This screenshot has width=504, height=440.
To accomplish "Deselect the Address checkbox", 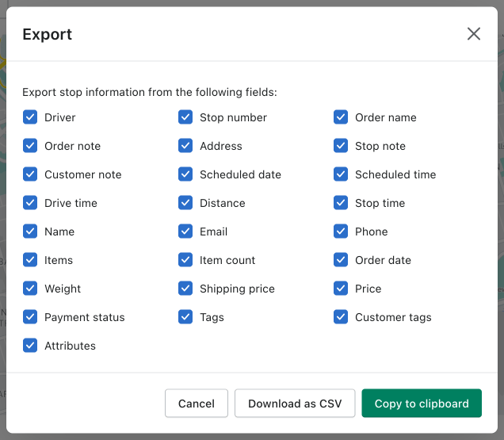I will coord(185,146).
